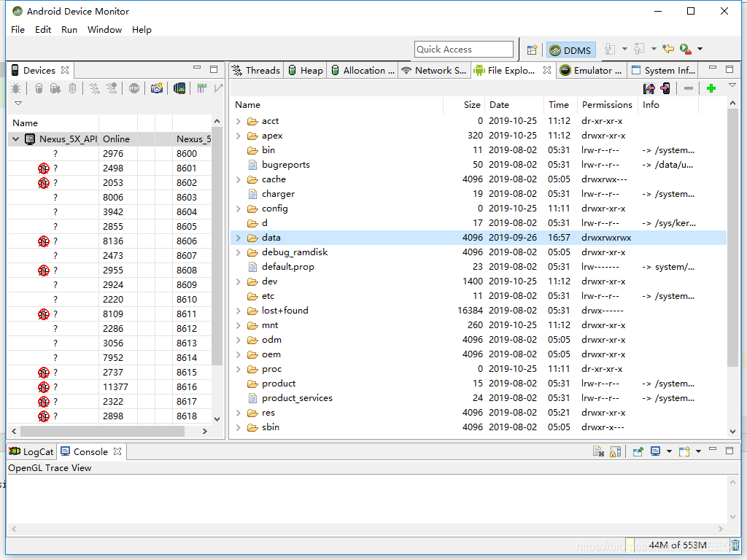The image size is (747, 560).
Task: Close the File Explorer tab
Action: pyautogui.click(x=547, y=70)
